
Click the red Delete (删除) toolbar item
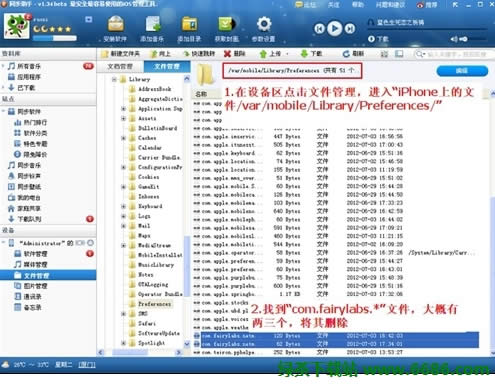coord(235,54)
